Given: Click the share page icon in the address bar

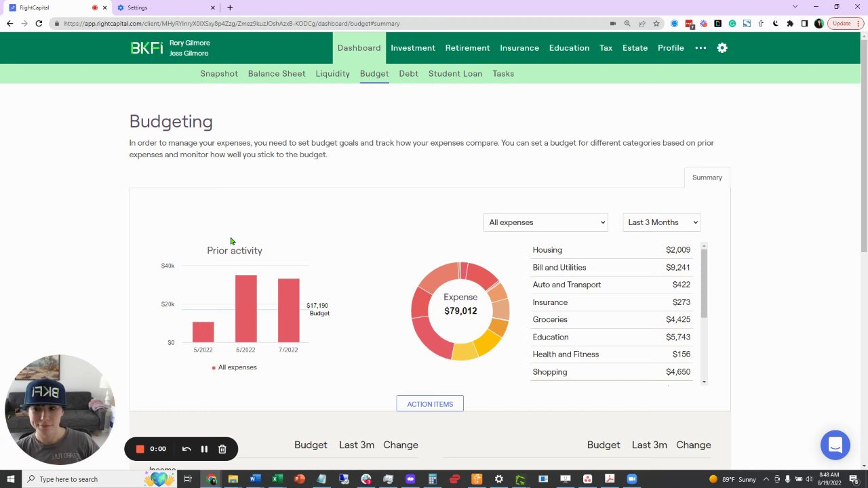Looking at the screenshot, I should click(642, 23).
